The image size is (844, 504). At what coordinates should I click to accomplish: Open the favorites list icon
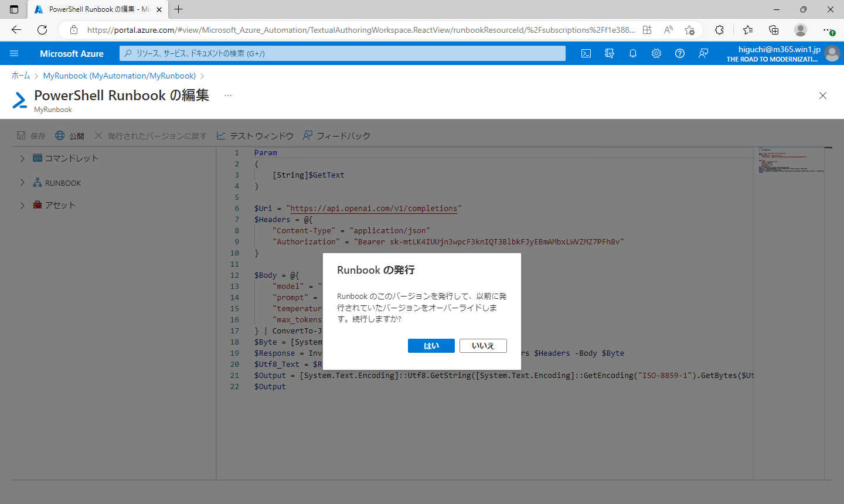748,30
